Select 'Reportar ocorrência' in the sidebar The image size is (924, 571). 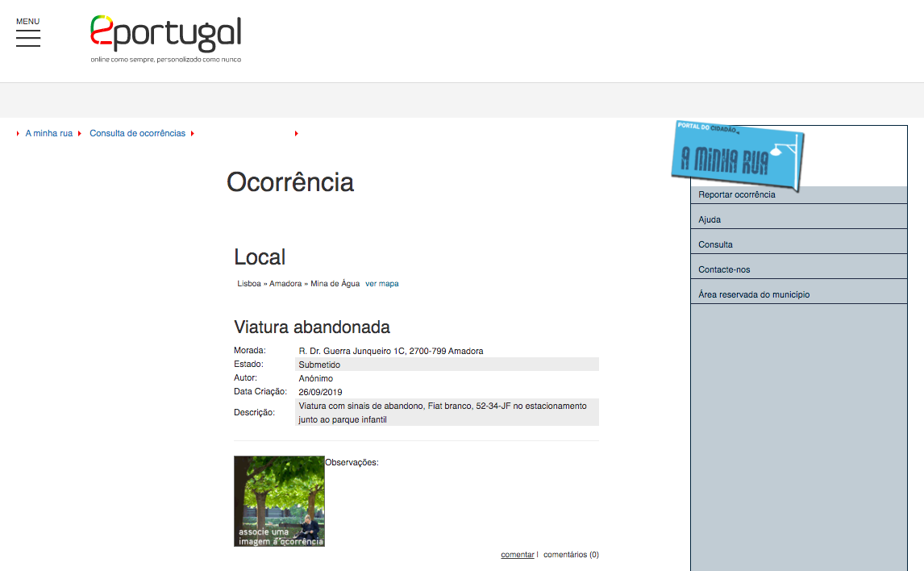click(x=737, y=194)
